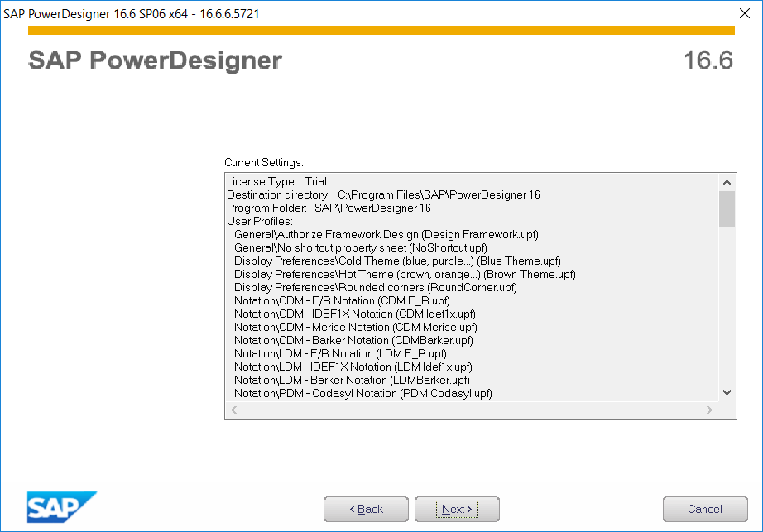Click the 'LDM - E/R Notation' entry
The width and height of the screenshot is (763, 532).
point(340,353)
